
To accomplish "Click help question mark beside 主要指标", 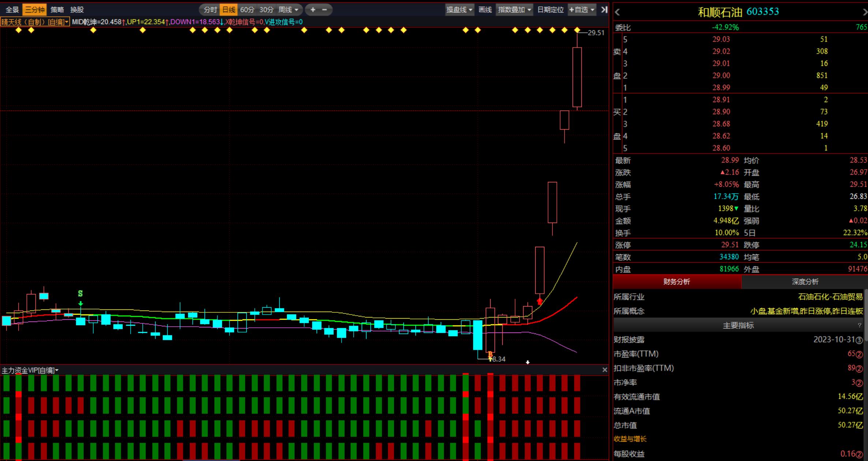I will (860, 325).
